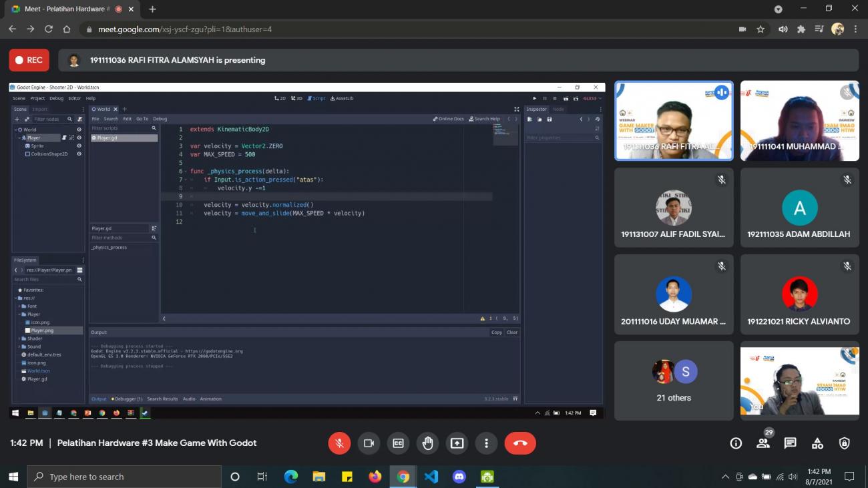The width and height of the screenshot is (868, 488).
Task: Turn on closed captions
Action: pyautogui.click(x=398, y=443)
